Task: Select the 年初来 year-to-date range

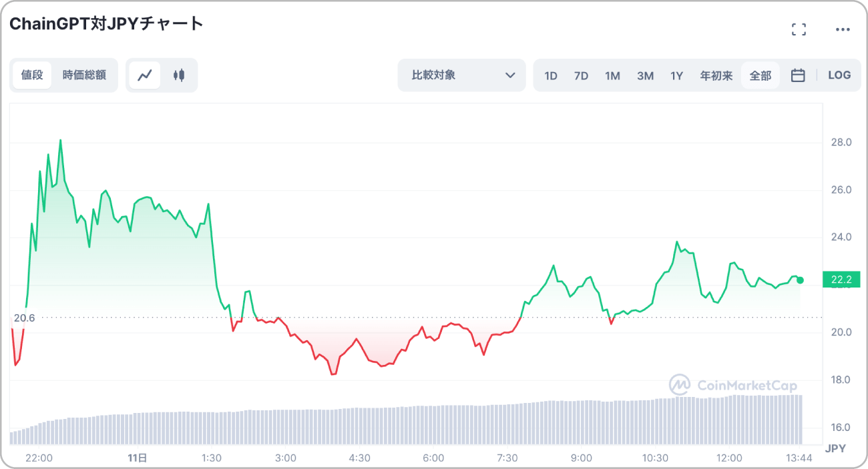Action: pos(716,75)
